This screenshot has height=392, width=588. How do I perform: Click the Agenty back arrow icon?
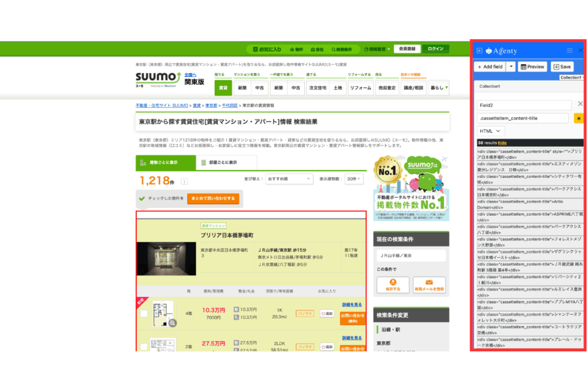tap(479, 51)
